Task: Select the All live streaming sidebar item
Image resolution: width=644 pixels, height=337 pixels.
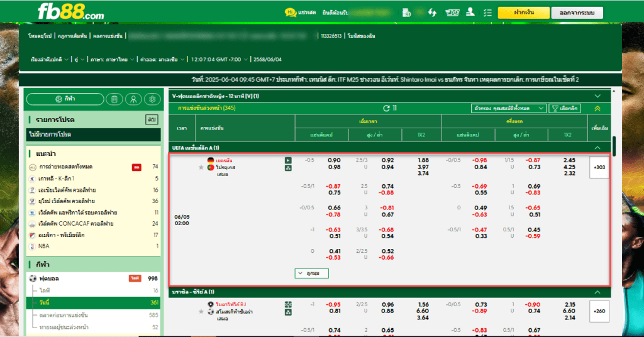Action: click(x=94, y=167)
